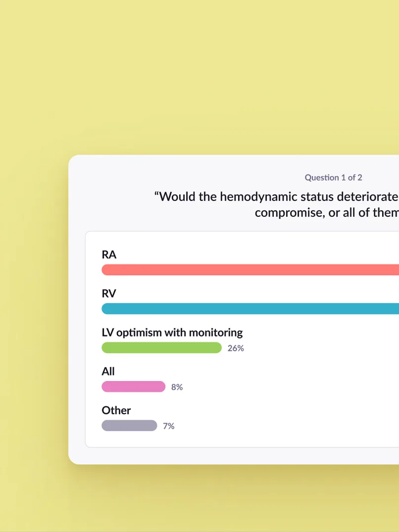Click the green LV optimism result bar
The image size is (399, 532).
click(161, 348)
